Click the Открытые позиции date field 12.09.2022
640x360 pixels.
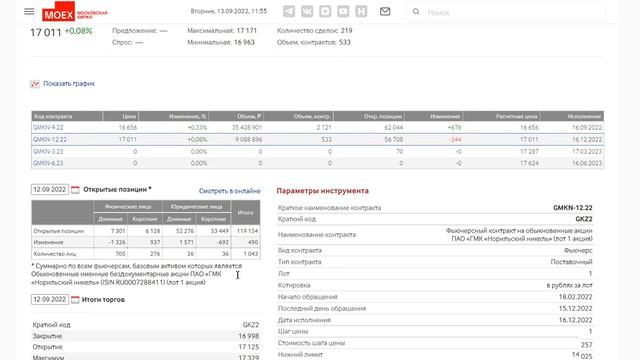[x=50, y=189]
